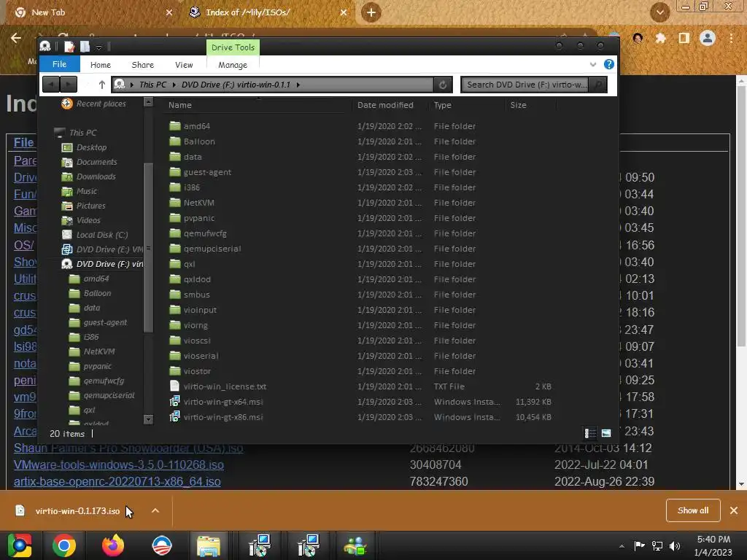Click quick access New Folder icon
Screen dimensions: 747x560
85,47
